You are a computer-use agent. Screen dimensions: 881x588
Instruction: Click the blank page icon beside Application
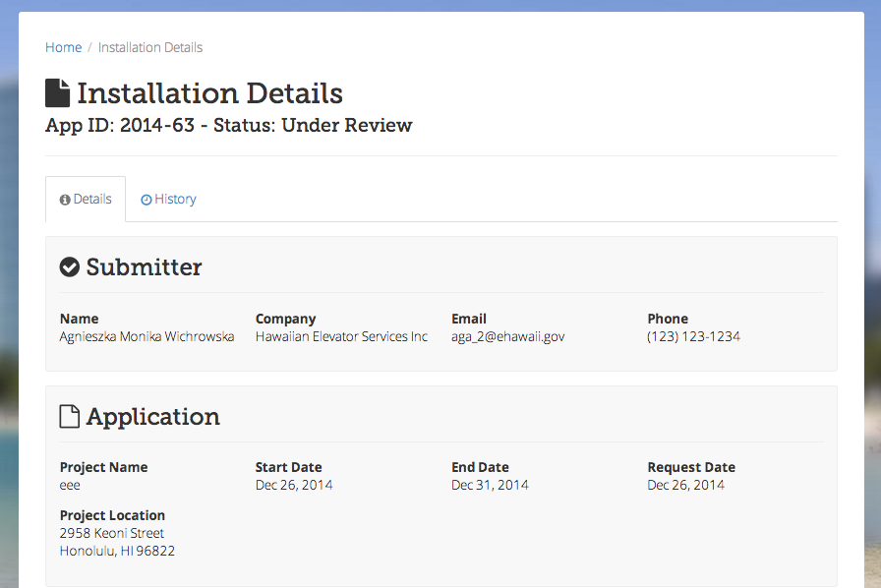click(70, 417)
